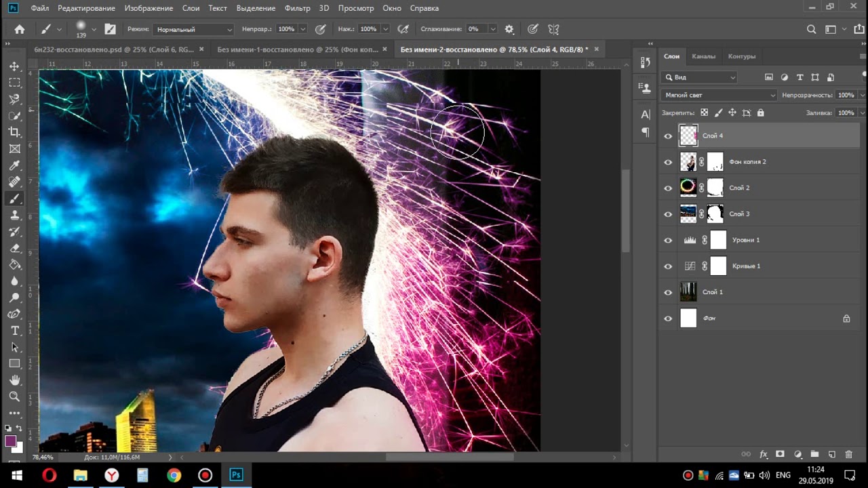Toggle lock transparent pixels

704,113
